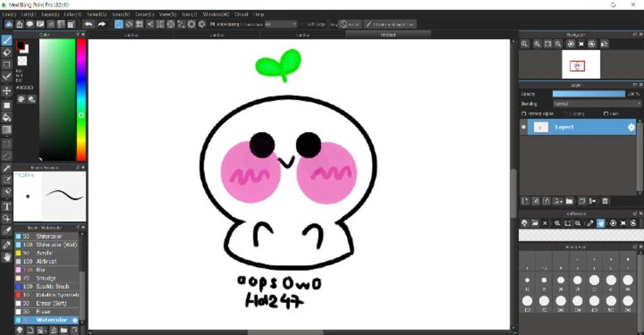The image size is (644, 335).
Task: Click the Layer1 thumbnail
Action: tap(540, 127)
